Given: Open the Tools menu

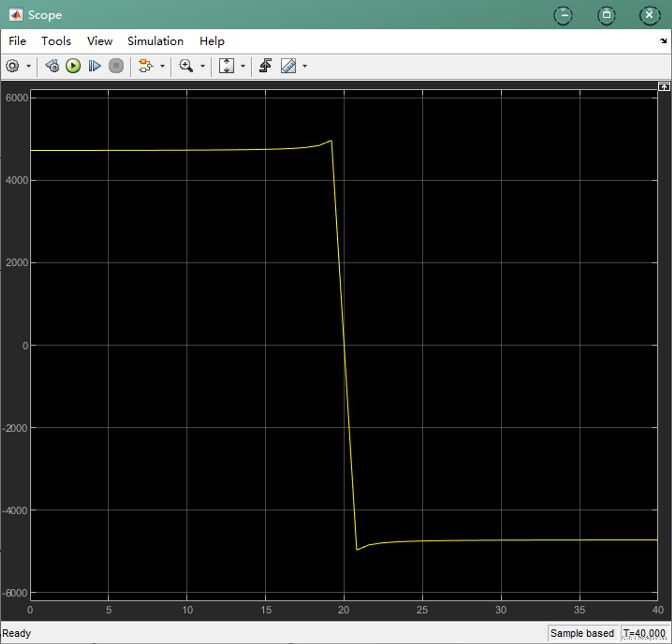Looking at the screenshot, I should [x=56, y=41].
